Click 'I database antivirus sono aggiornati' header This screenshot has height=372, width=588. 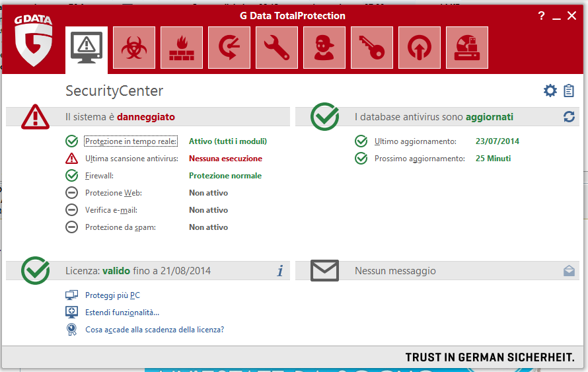(434, 117)
